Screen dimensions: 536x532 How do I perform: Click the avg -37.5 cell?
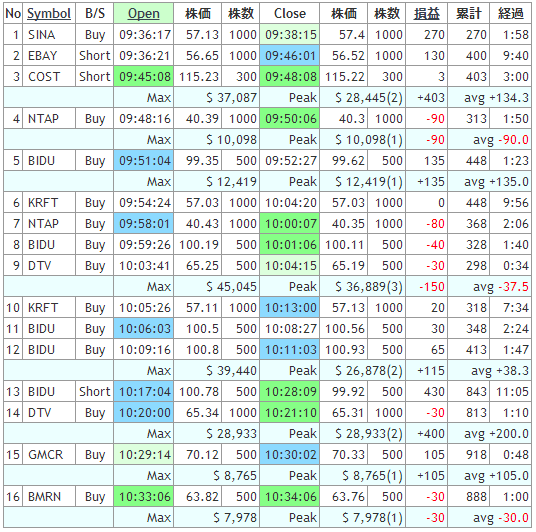pyautogui.click(x=489, y=287)
